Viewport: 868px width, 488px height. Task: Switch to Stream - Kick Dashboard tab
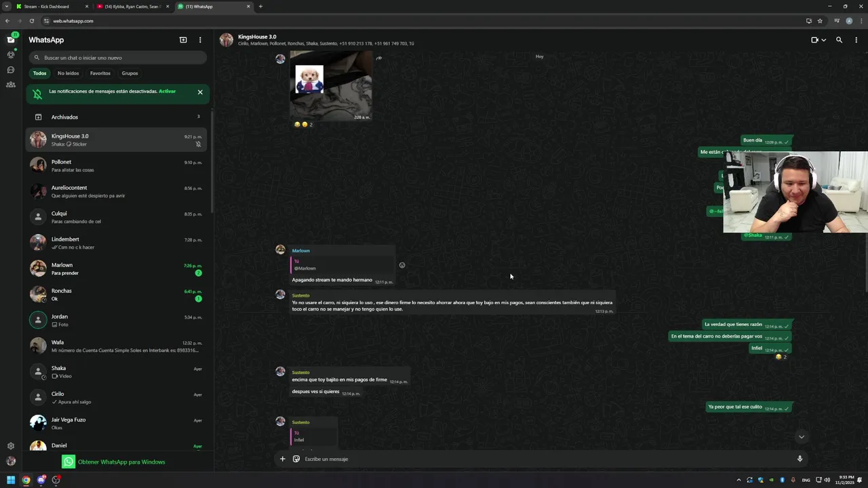(52, 6)
